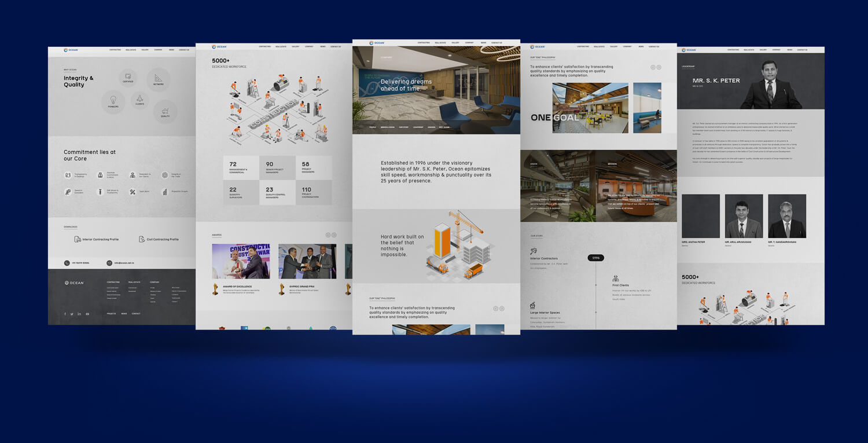Click the Pioneers lightbulb icon
The image size is (868, 443).
113,101
